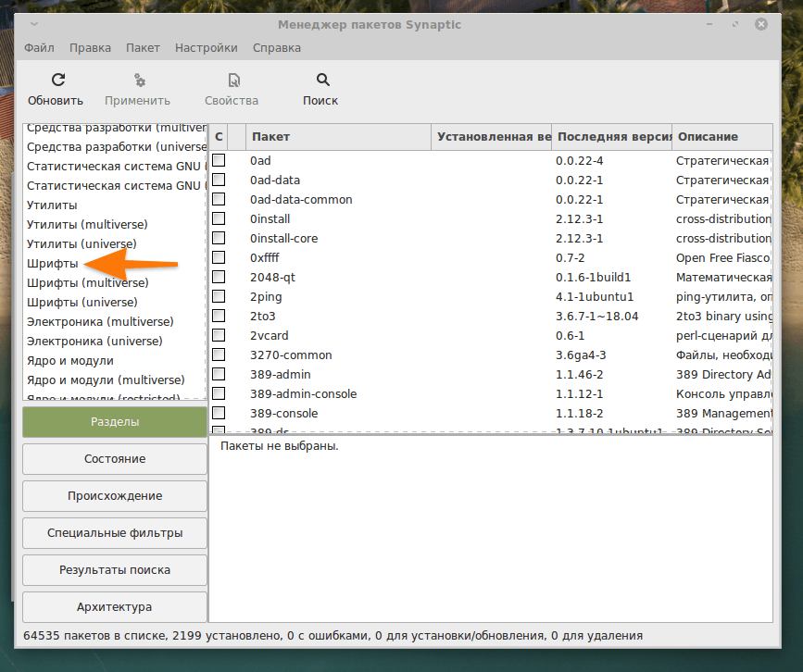This screenshot has height=672, width=803.
Task: Open the Настройки menu
Action: [x=206, y=48]
